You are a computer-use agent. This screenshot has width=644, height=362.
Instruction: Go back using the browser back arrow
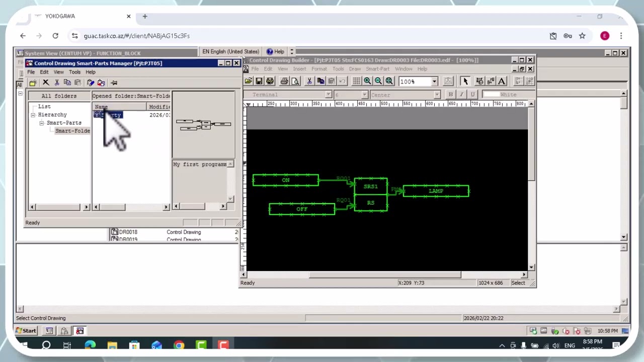23,36
